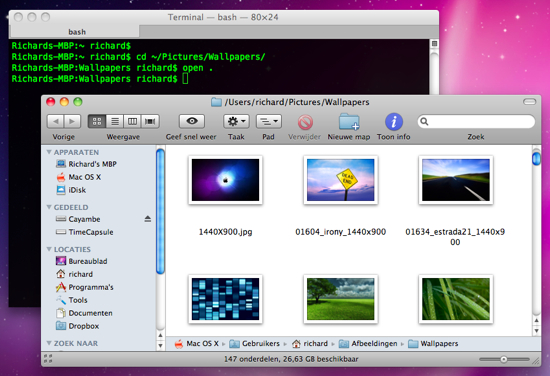Switch Finder to column view
Viewport: 550px width, 376px height.
point(132,121)
